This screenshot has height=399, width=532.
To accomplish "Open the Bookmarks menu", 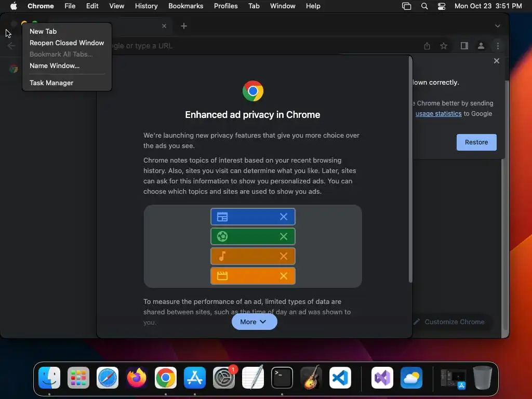I will pyautogui.click(x=185, y=6).
